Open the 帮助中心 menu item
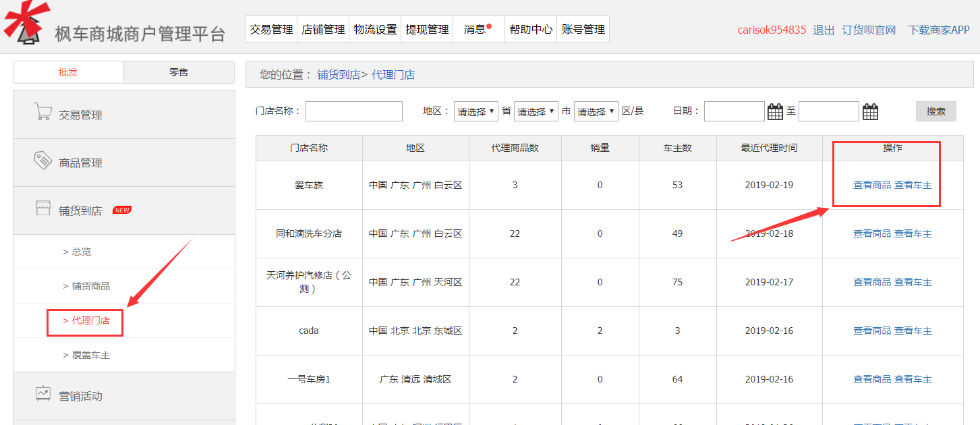Viewport: 980px width, 425px height. (530, 28)
